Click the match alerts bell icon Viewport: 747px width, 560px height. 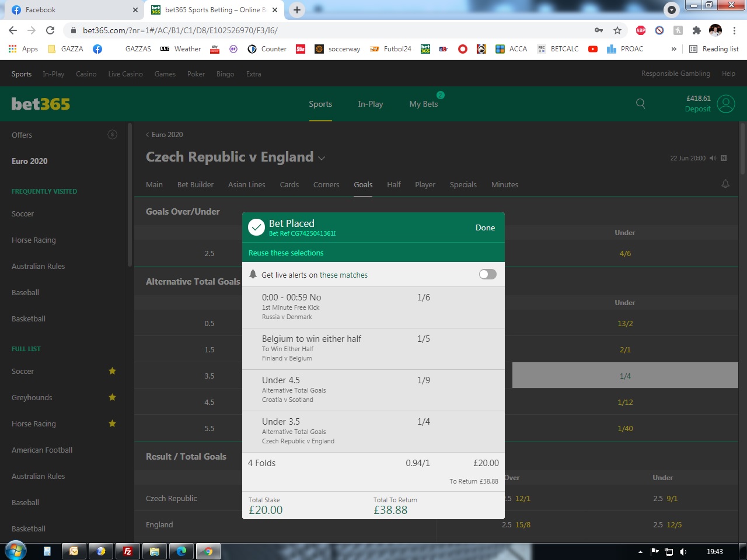(725, 184)
